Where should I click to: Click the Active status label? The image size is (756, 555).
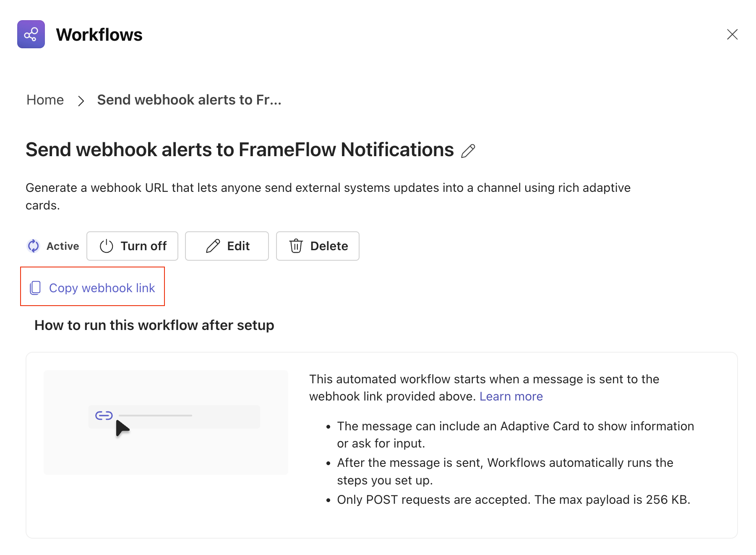(x=63, y=246)
